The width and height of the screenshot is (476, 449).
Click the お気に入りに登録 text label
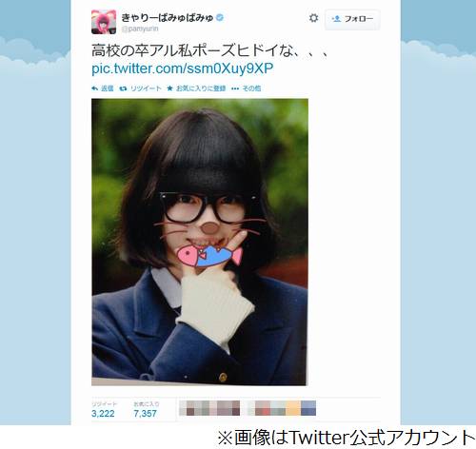click(201, 88)
